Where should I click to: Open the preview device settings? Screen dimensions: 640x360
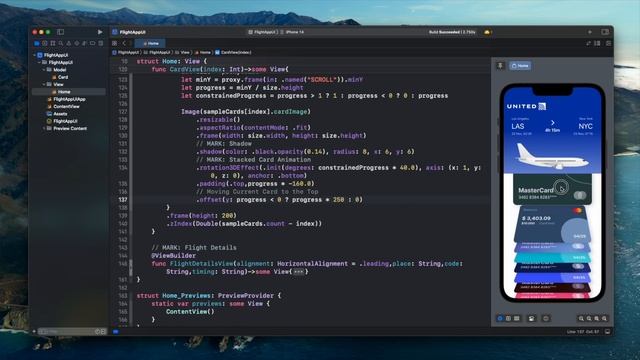(531, 318)
